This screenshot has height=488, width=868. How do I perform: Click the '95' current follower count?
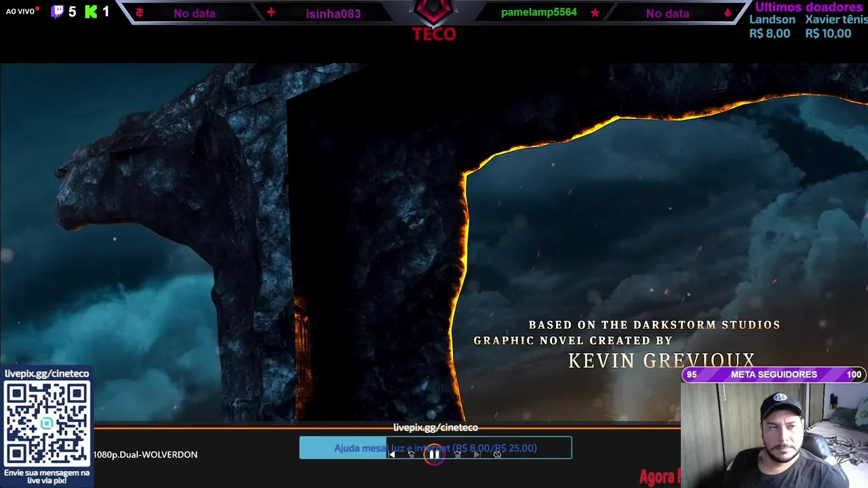click(x=692, y=375)
